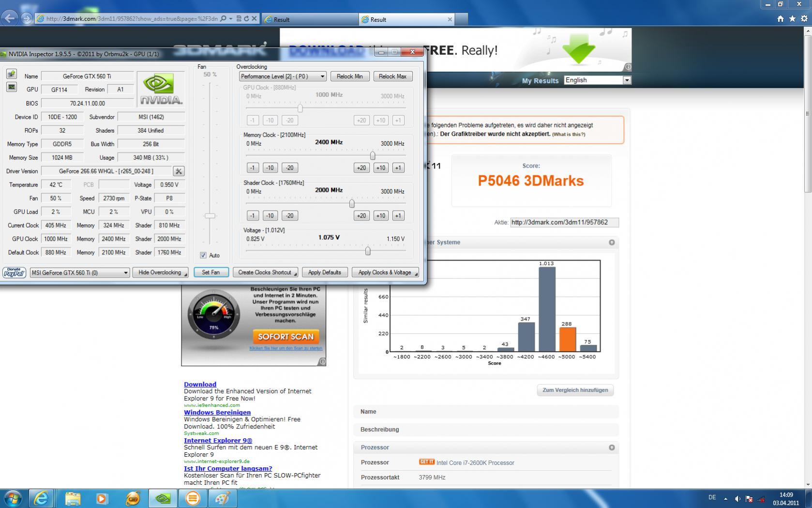Decrease Shader Clock by -20
The image size is (812, 508).
(289, 216)
